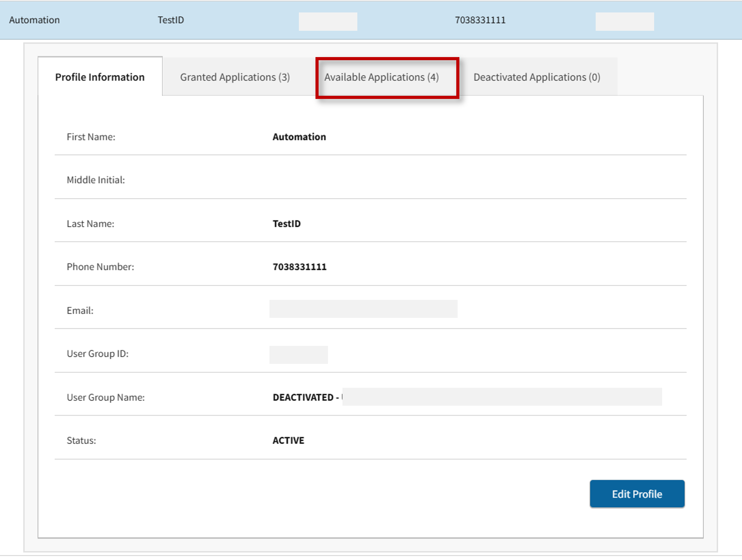
Task: Switch to Granted Applications (3) tab
Action: point(235,77)
